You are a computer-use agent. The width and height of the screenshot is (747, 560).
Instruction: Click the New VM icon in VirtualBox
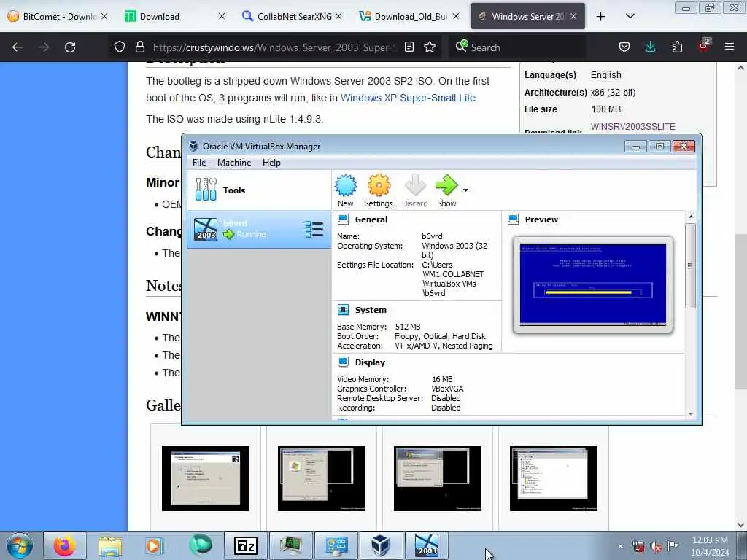pos(345,190)
